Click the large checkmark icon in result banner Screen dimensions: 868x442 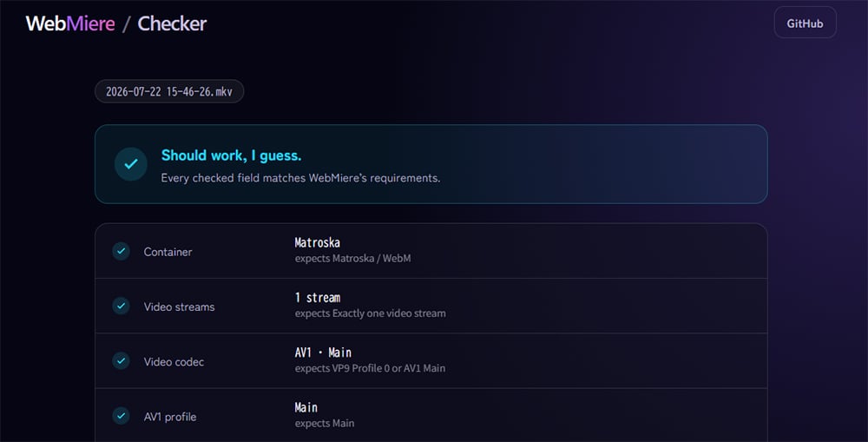click(131, 164)
